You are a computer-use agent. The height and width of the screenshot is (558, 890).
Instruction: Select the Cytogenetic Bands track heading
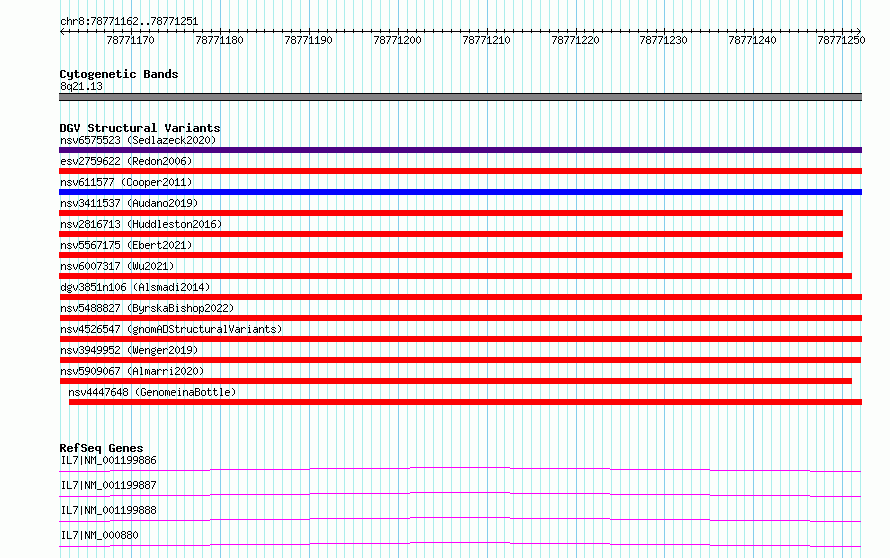click(x=119, y=74)
